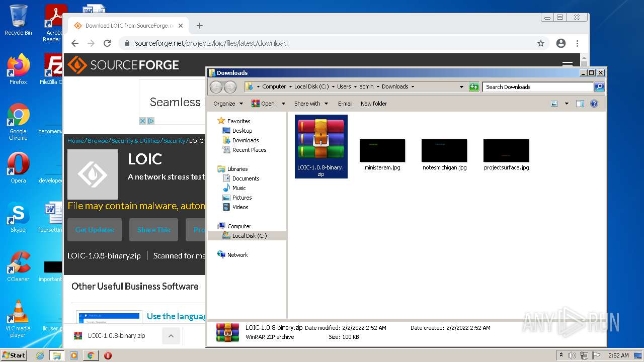Click the Explorer help icon
Screen dimensions: 644x362
click(594, 104)
